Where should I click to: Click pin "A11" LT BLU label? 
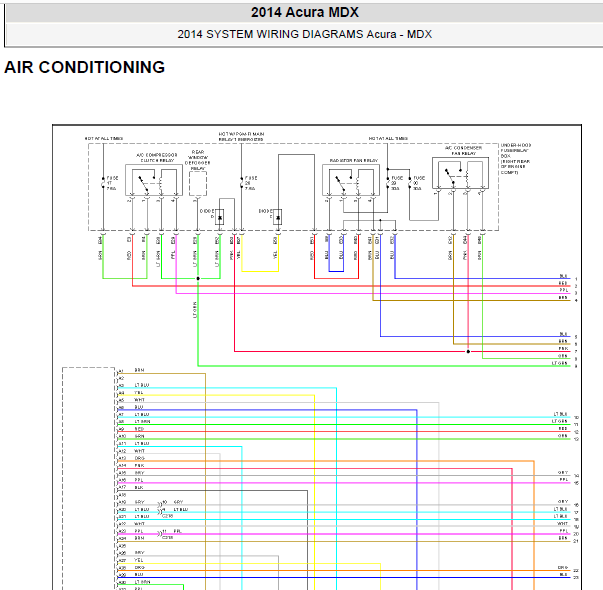pos(133,443)
